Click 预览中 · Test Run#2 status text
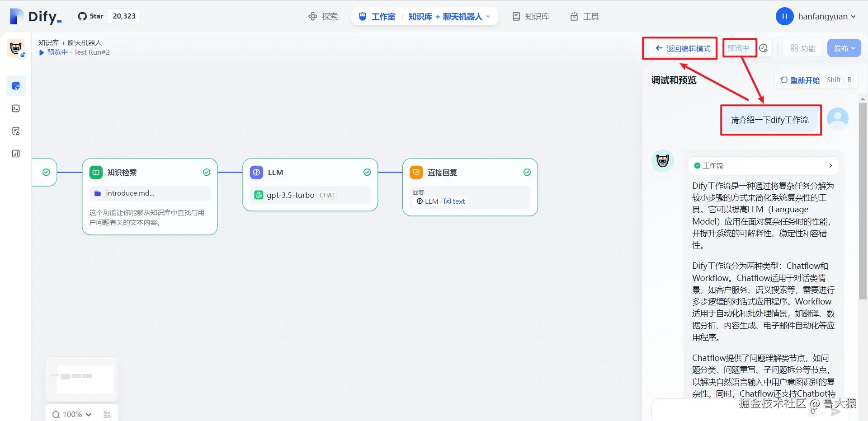Viewport: 868px width, 421px height. tap(75, 52)
